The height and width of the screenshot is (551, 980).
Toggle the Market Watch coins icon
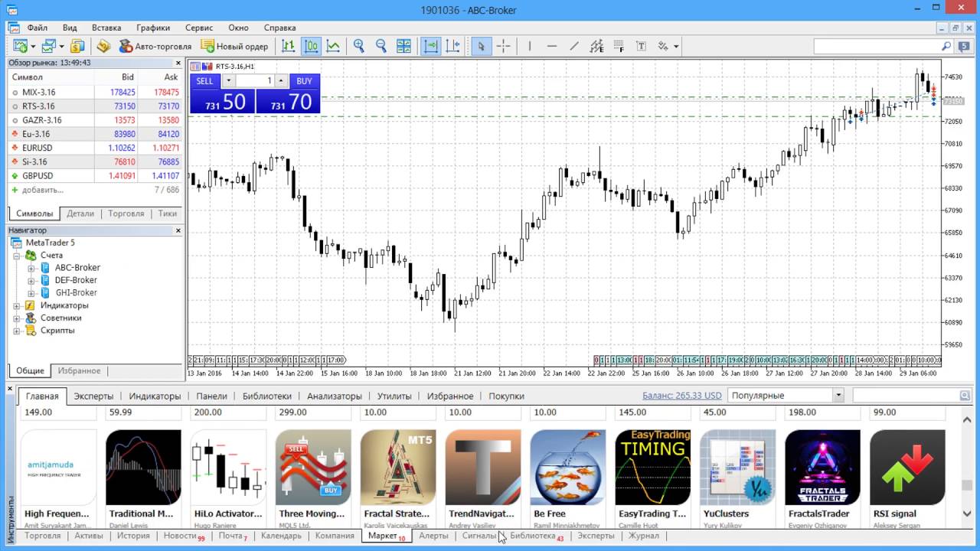point(77,46)
